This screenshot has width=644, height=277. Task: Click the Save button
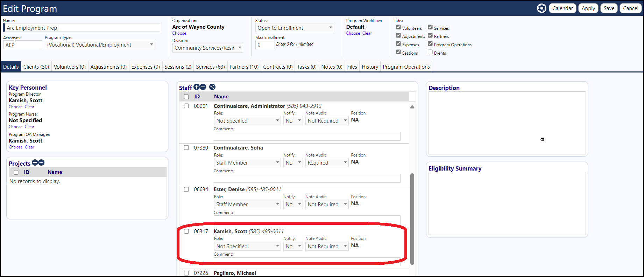point(609,8)
